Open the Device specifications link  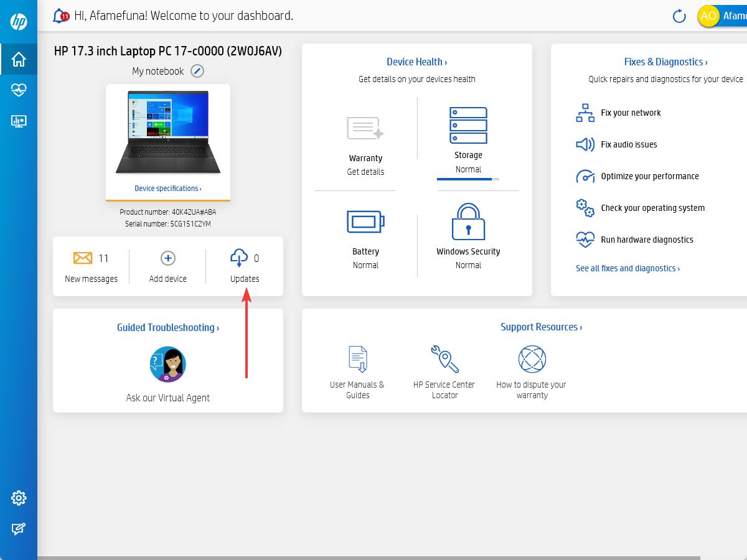(x=168, y=188)
